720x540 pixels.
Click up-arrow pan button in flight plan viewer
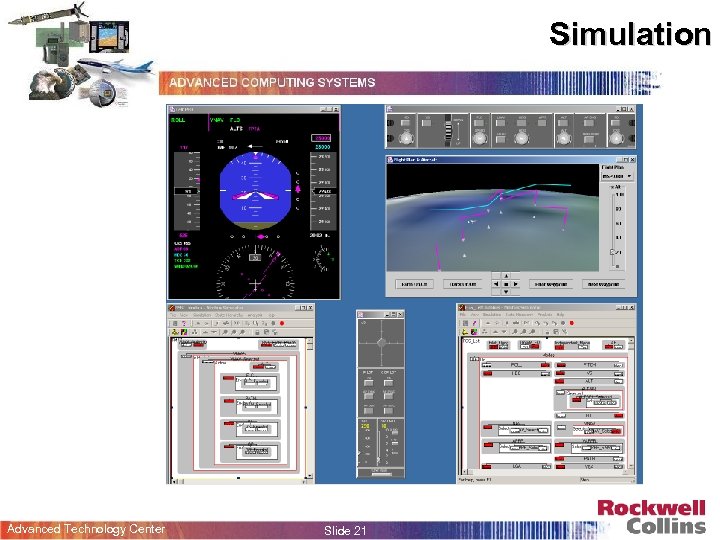(506, 276)
